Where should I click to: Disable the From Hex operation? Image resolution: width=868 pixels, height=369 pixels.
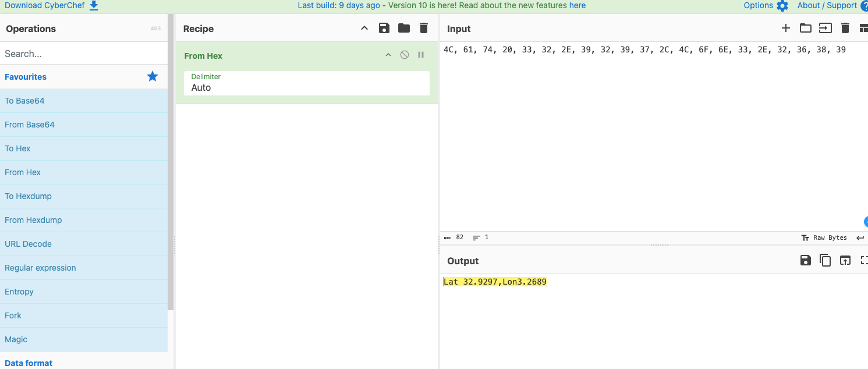coord(404,55)
